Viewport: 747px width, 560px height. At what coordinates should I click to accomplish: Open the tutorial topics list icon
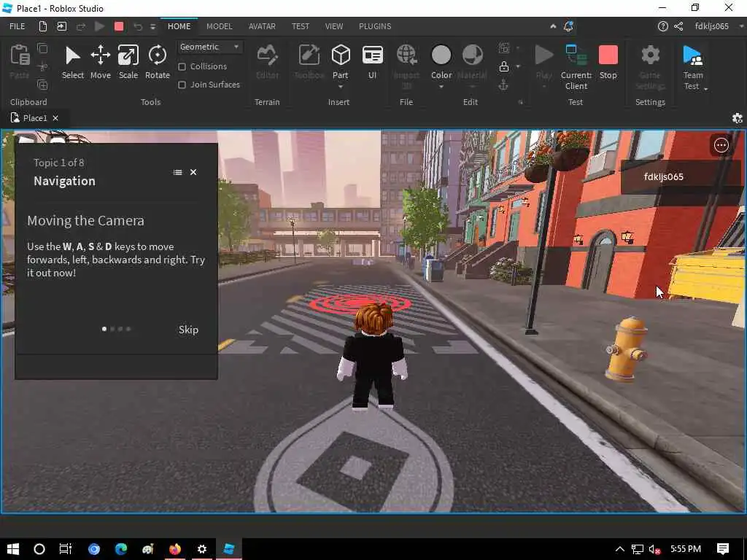tap(178, 172)
